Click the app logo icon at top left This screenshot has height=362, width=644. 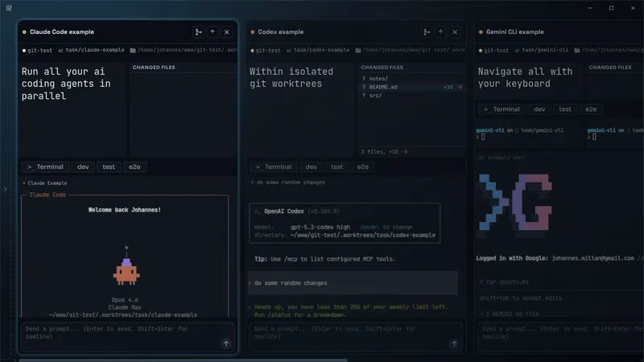click(9, 8)
